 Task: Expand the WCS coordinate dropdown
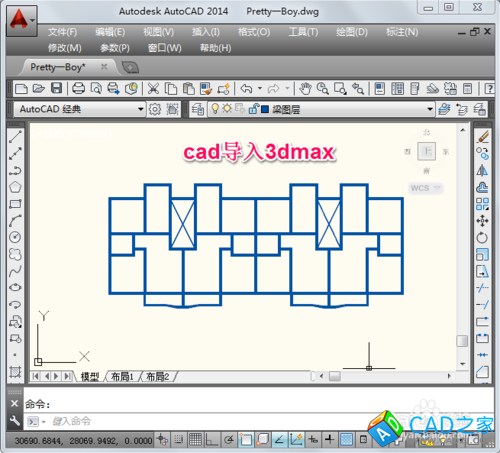(437, 188)
